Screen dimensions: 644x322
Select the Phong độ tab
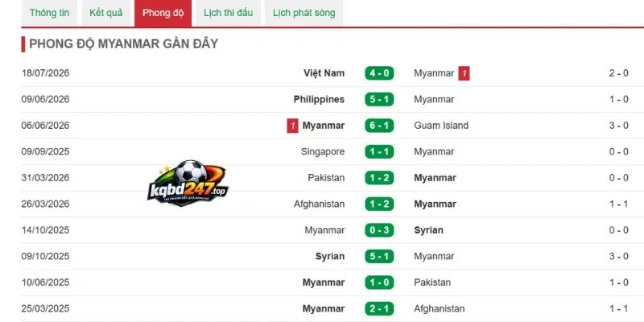point(163,13)
